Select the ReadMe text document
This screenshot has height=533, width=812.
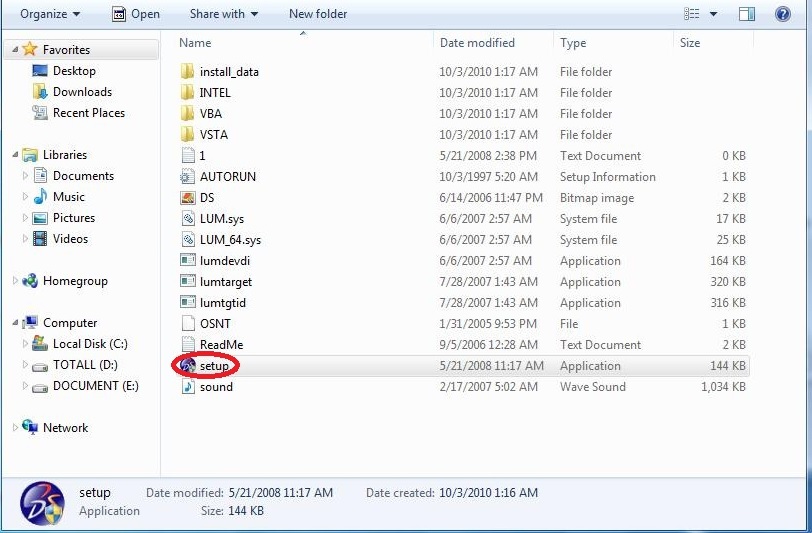[x=221, y=344]
